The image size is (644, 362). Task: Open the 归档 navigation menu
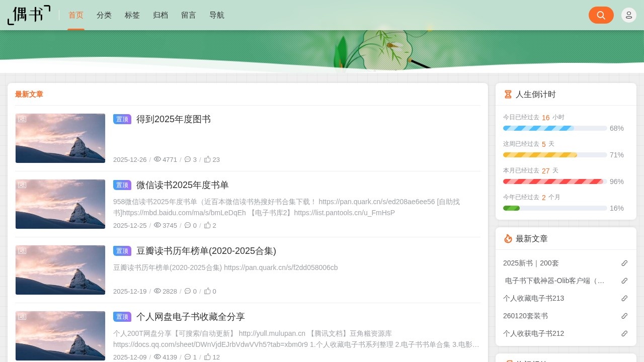160,15
